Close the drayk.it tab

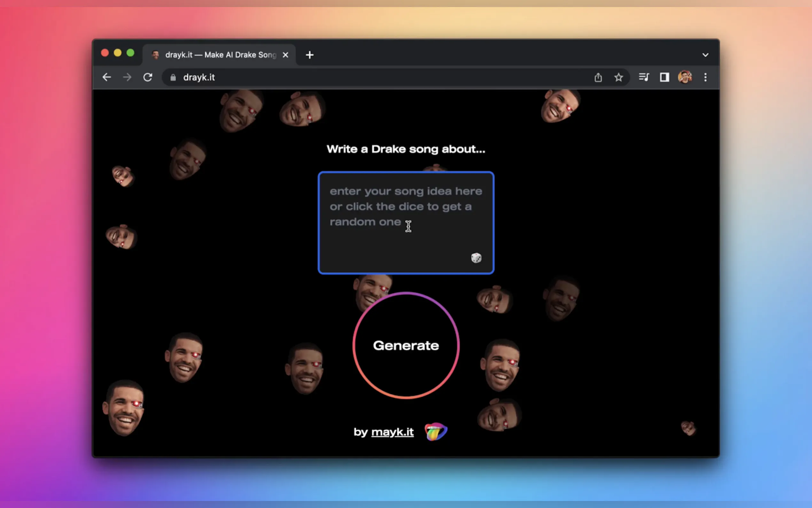pos(285,55)
